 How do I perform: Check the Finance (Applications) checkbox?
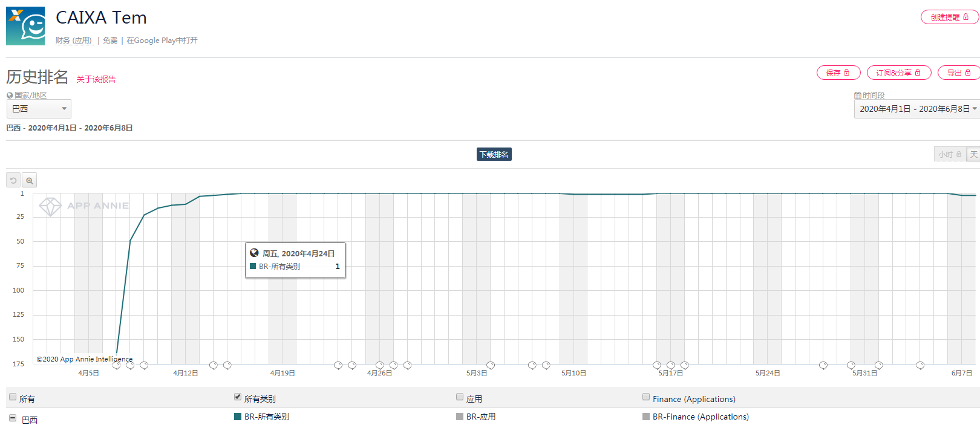coord(646,397)
